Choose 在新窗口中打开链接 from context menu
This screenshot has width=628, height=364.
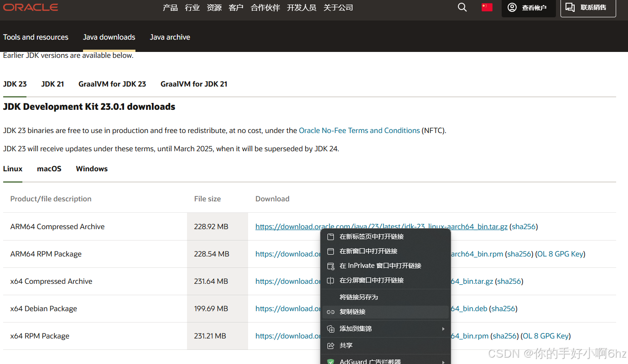click(x=385, y=251)
